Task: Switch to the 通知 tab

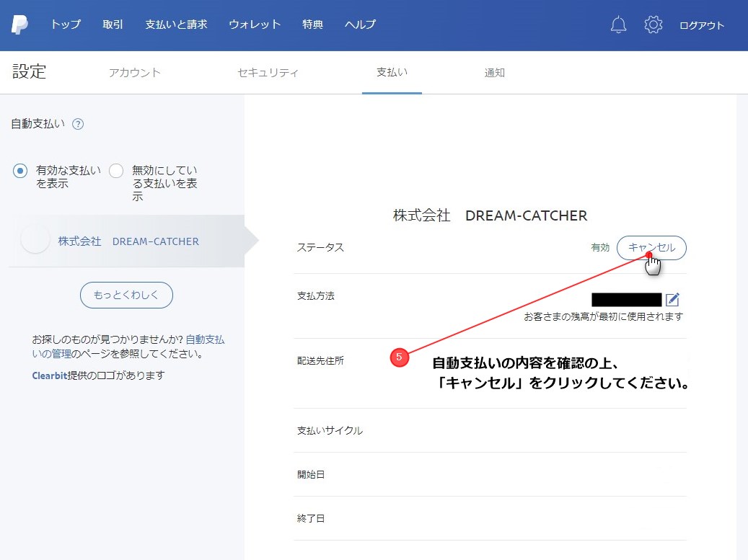Action: 494,73
